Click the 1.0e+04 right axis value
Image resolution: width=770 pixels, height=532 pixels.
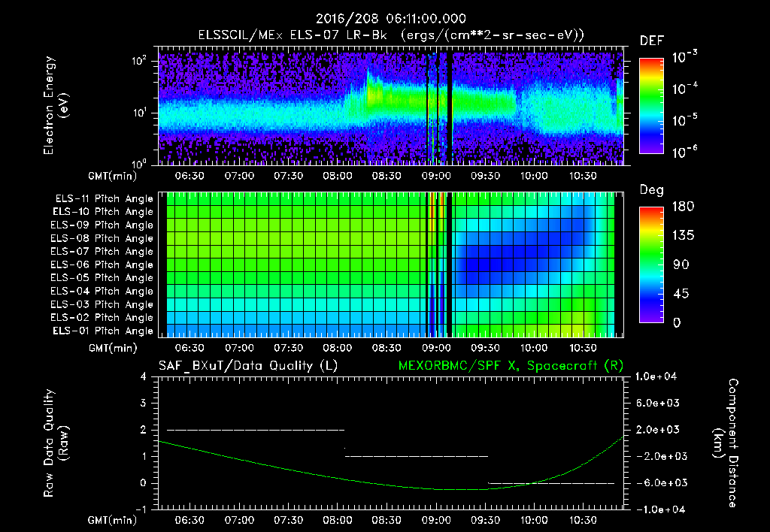(x=656, y=376)
